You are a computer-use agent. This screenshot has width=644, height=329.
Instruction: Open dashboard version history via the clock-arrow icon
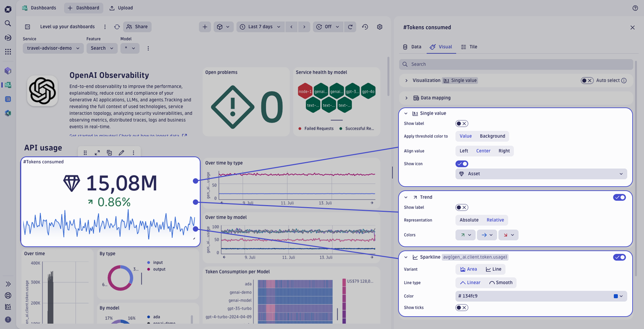pyautogui.click(x=365, y=27)
